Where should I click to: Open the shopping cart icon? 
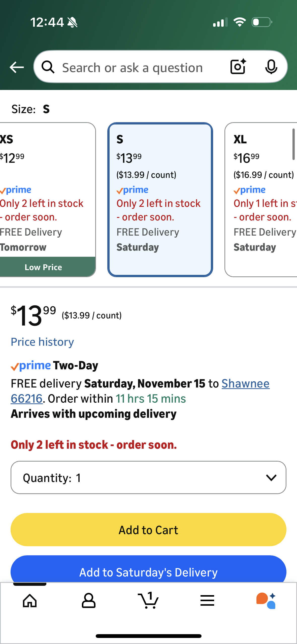(148, 601)
